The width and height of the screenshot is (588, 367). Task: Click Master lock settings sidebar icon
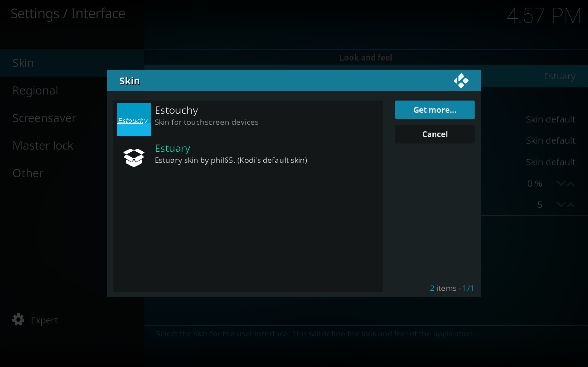(43, 145)
